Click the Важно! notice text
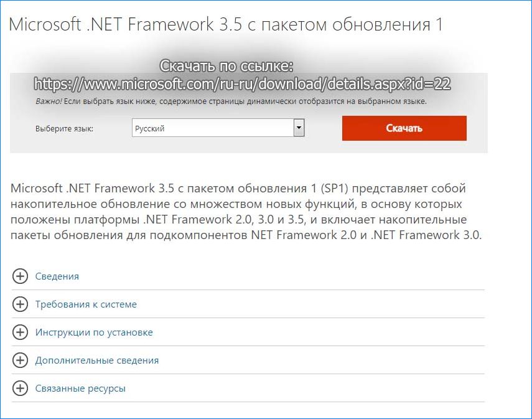Viewport: 532px width, 419px height. pos(231,101)
